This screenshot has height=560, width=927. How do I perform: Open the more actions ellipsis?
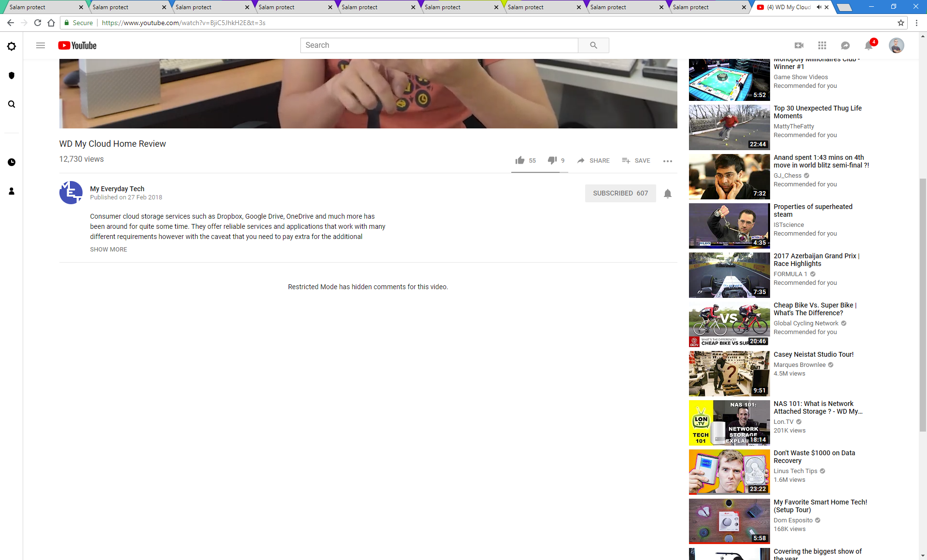668,161
